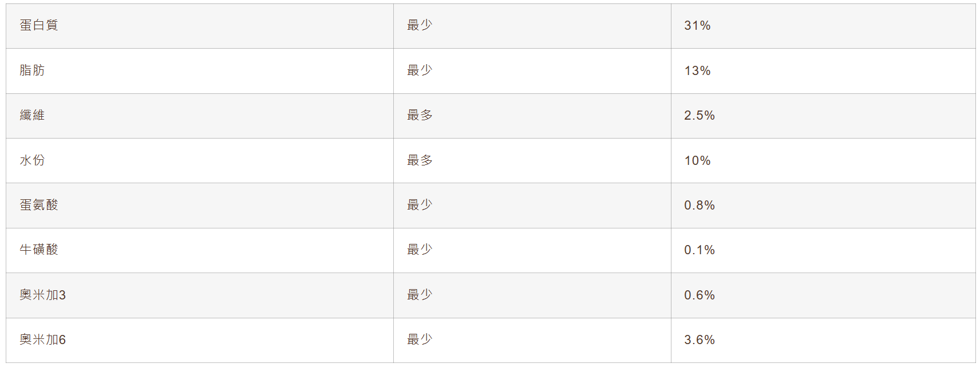The height and width of the screenshot is (367, 980).
Task: Click the 0.8% value cell
Action: (x=700, y=205)
